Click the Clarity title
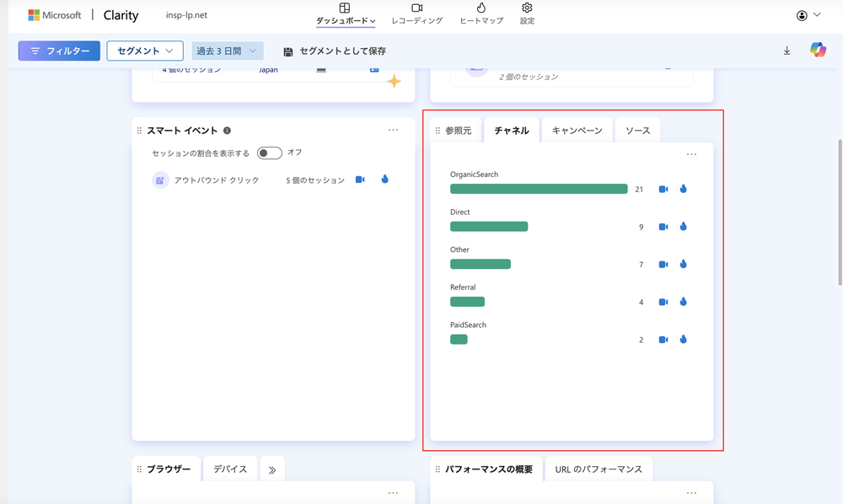Viewport: 843px width, 504px height. 121,15
